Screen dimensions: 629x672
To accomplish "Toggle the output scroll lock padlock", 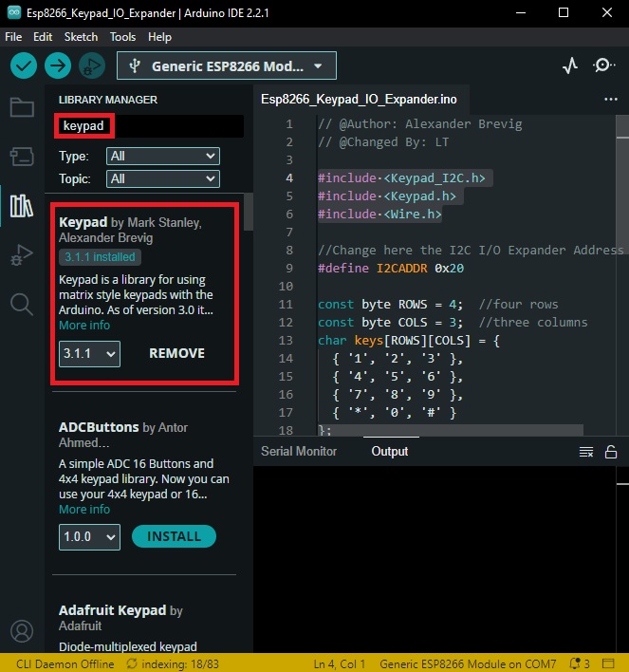I will [x=611, y=452].
